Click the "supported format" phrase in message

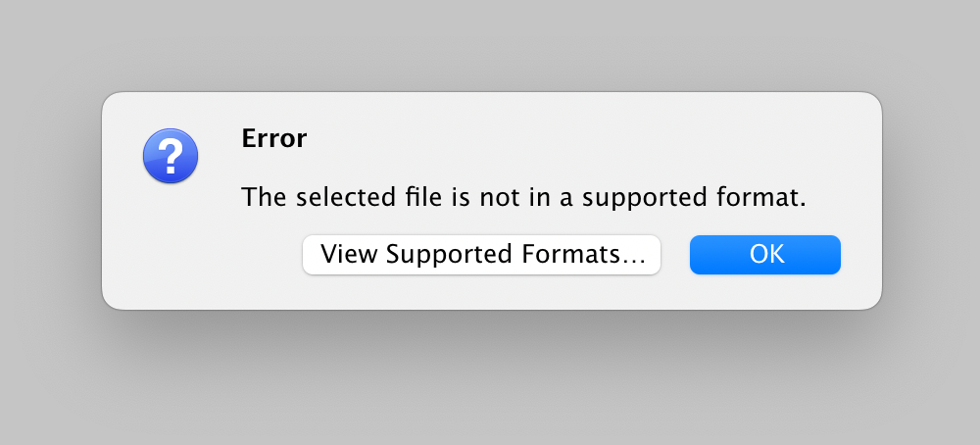coord(695,199)
